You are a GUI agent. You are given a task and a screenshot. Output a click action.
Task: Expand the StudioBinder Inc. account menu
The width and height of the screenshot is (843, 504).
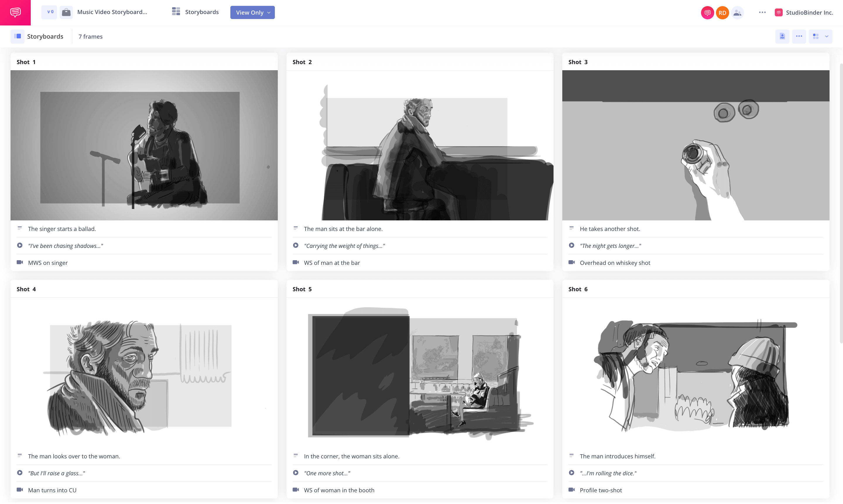(x=805, y=12)
